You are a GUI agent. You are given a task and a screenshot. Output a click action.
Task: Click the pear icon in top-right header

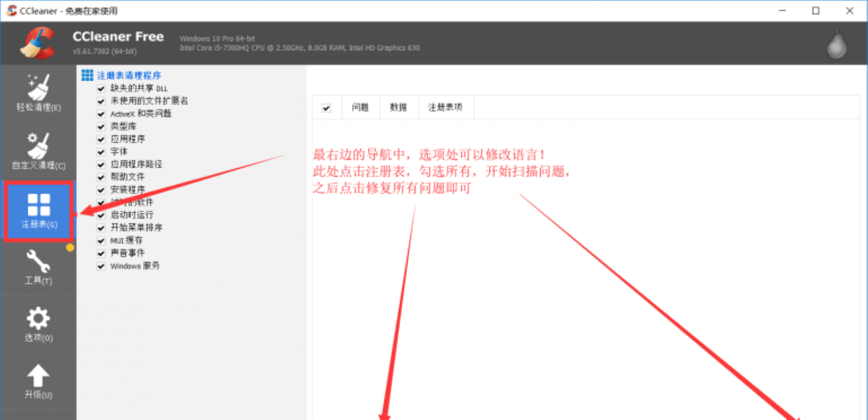837,45
